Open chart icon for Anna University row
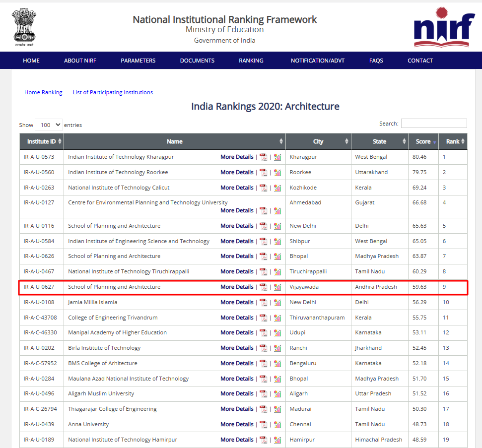 tap(277, 424)
